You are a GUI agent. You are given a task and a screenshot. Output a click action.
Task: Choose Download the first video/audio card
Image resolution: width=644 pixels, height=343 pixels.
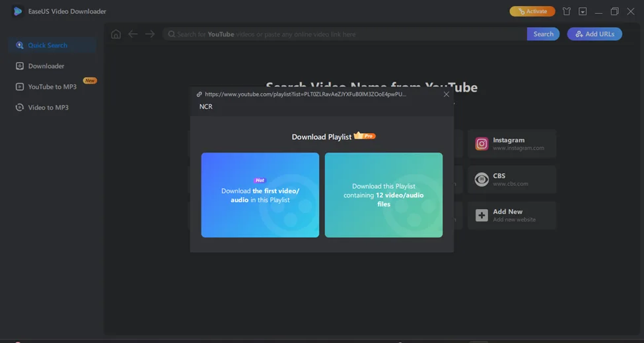click(260, 195)
